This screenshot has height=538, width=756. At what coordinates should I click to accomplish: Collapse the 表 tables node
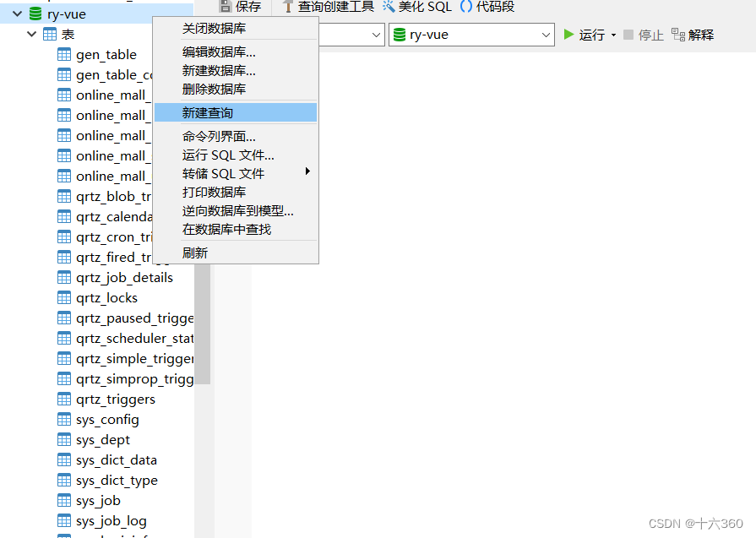tap(31, 34)
